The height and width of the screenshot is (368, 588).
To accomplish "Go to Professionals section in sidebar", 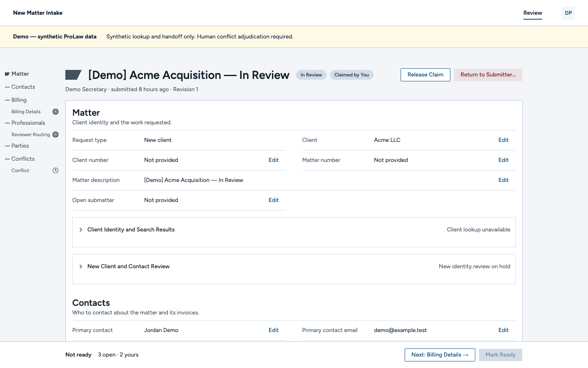I will point(28,123).
